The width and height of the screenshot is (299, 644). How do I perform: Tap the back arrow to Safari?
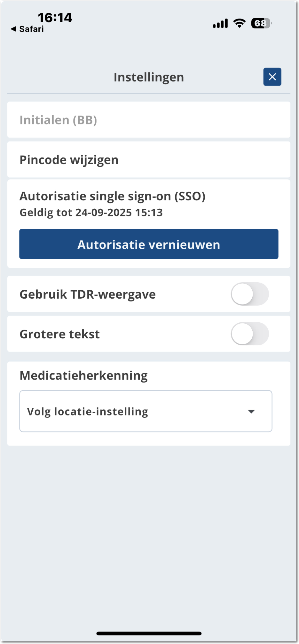(x=13, y=29)
